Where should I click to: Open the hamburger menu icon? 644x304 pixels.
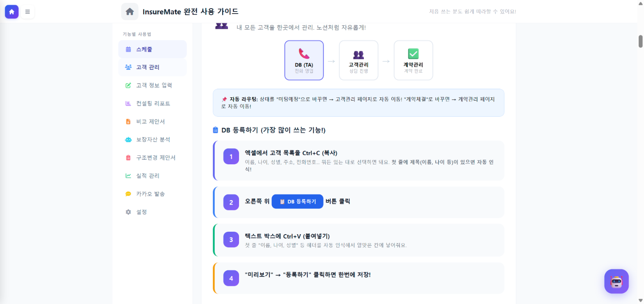[x=28, y=12]
